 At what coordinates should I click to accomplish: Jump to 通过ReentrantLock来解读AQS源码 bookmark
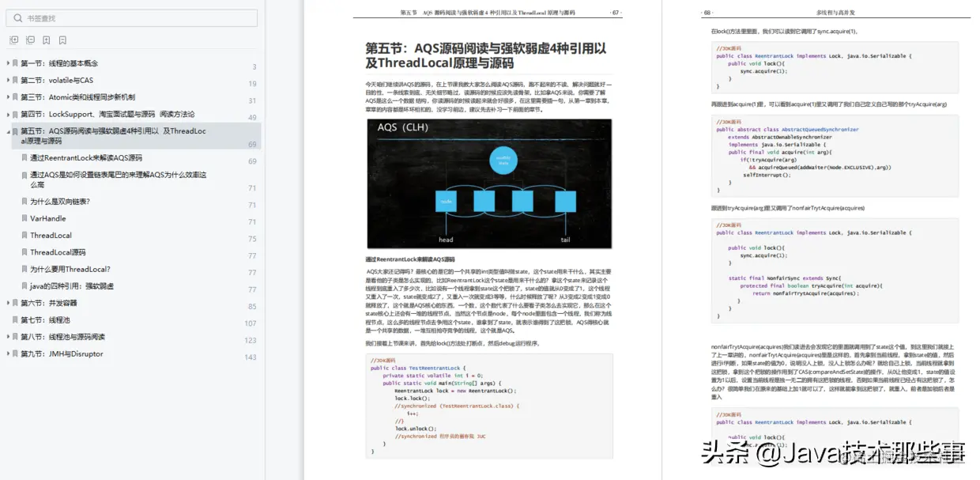pyautogui.click(x=86, y=158)
